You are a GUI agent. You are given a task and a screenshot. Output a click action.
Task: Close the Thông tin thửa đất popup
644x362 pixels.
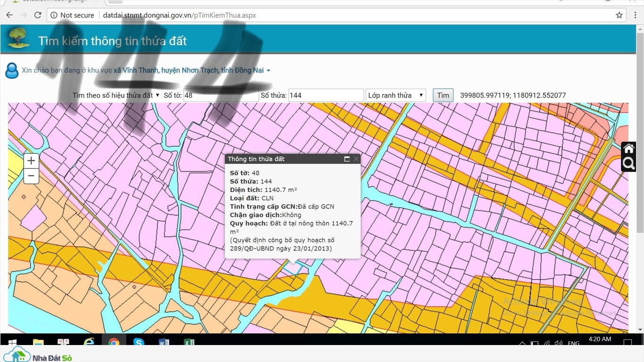tap(356, 159)
